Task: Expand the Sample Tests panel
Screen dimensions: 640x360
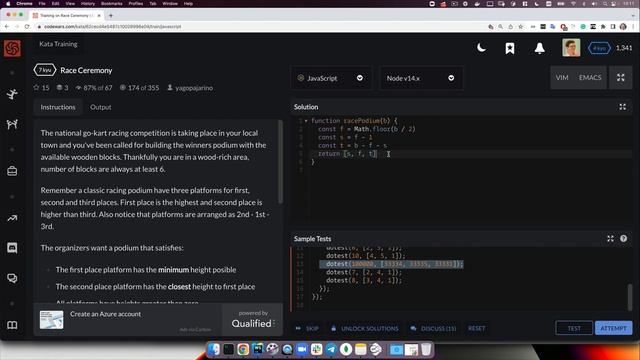Action: pyautogui.click(x=610, y=239)
